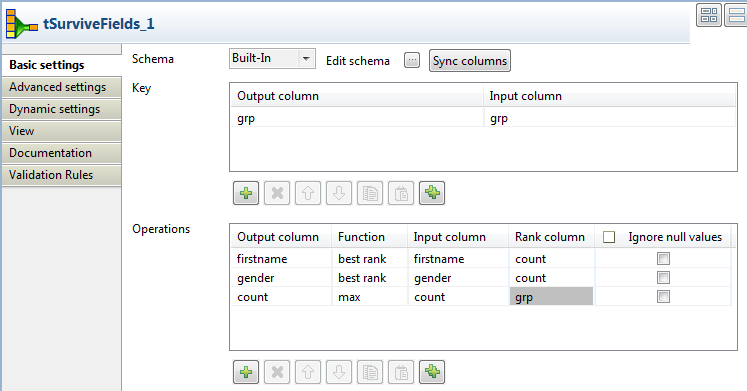
Task: Select highlighted grp rank column cell
Action: [552, 297]
